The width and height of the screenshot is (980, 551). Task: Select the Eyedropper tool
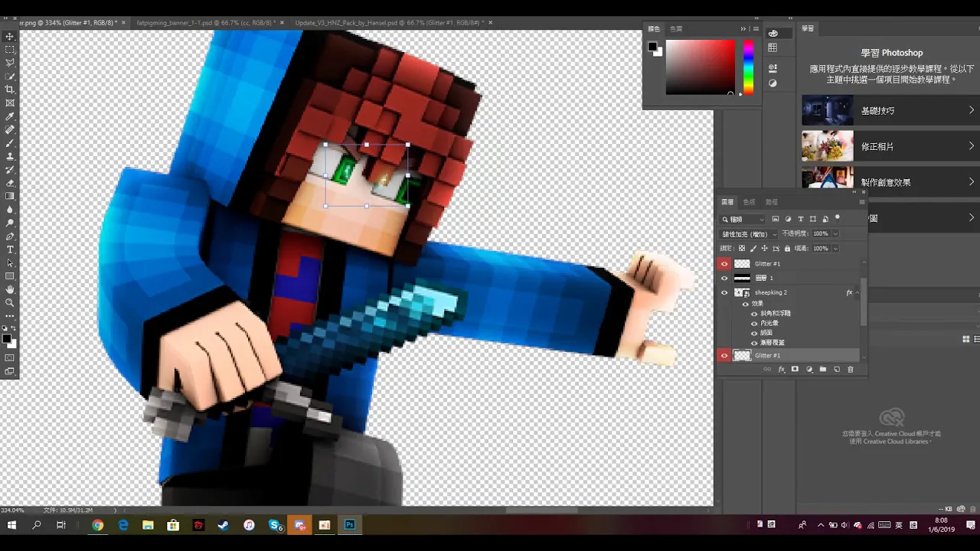(10, 116)
